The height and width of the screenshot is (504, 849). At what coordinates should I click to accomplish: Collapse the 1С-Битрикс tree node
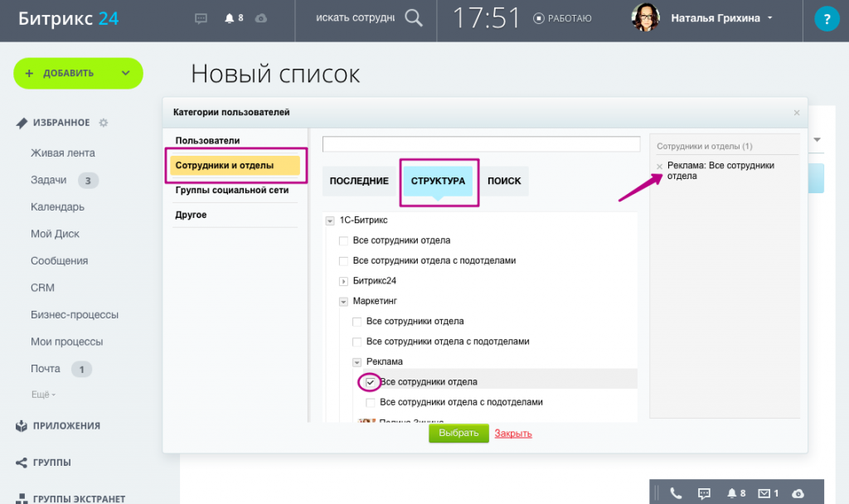330,220
